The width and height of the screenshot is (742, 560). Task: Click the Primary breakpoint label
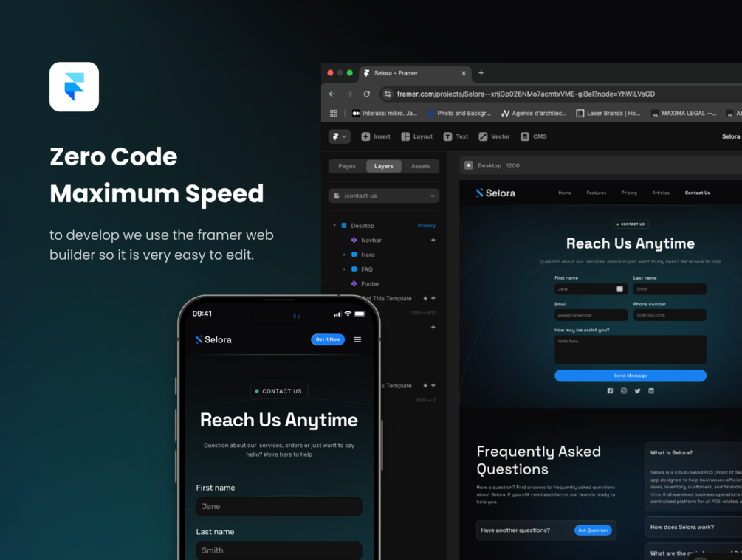pos(426,226)
